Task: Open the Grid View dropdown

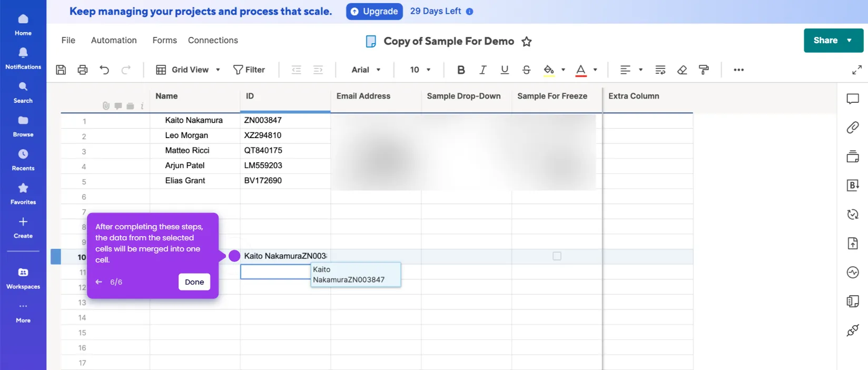Action: pos(188,70)
